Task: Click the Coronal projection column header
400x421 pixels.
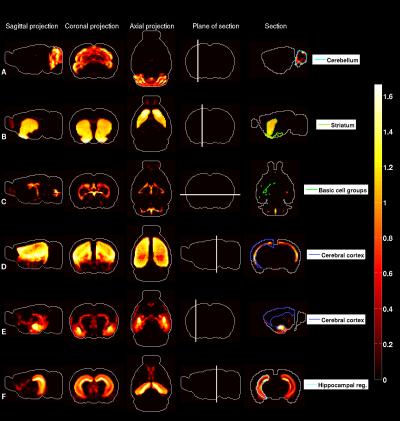Action: coord(92,26)
